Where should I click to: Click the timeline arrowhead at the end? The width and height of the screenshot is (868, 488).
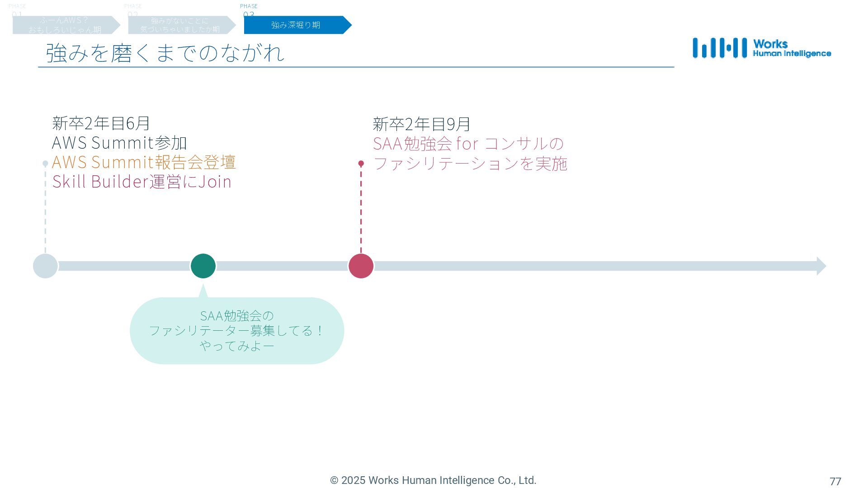click(x=821, y=266)
